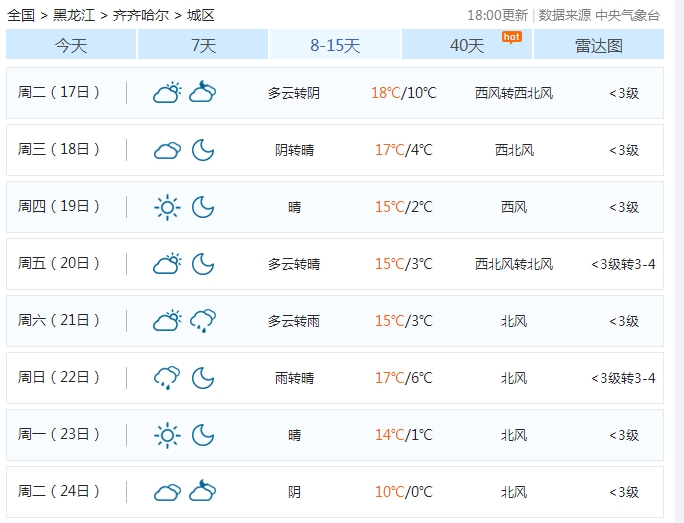Click the temperature 17℃/6℃
Image resolution: width=684 pixels, height=523 pixels.
[404, 378]
